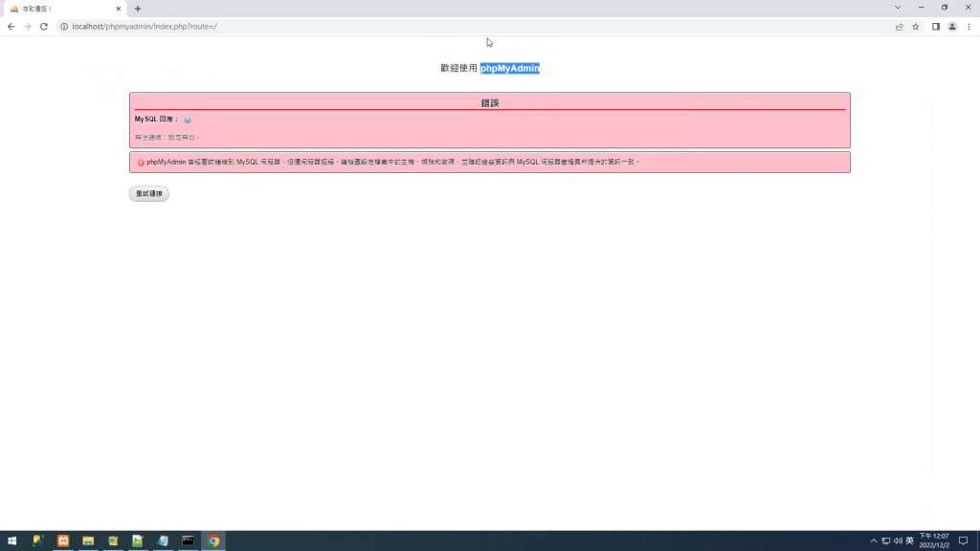
Task: Switch the 英 input method indicator
Action: [910, 540]
